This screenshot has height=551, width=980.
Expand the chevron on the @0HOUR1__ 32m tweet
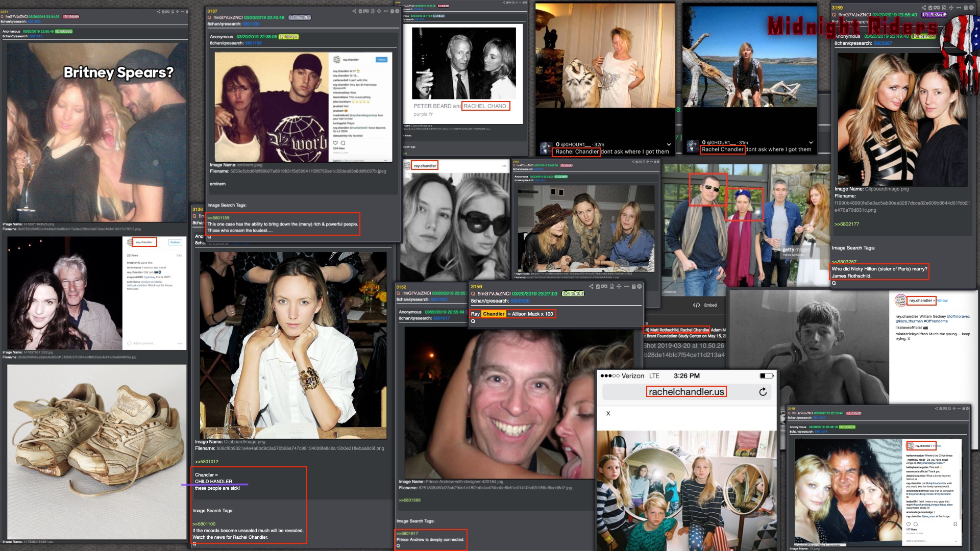point(669,144)
